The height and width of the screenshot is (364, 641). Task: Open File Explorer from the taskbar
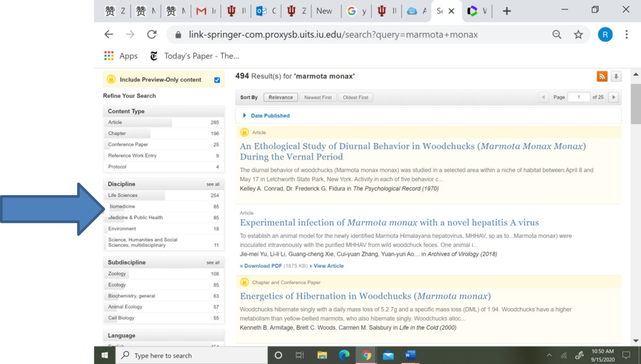(x=322, y=355)
